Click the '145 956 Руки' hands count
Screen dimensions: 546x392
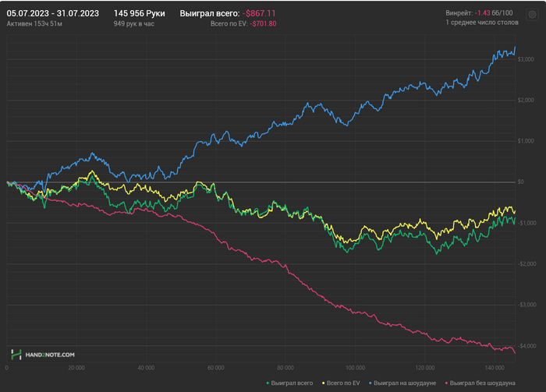pyautogui.click(x=140, y=13)
